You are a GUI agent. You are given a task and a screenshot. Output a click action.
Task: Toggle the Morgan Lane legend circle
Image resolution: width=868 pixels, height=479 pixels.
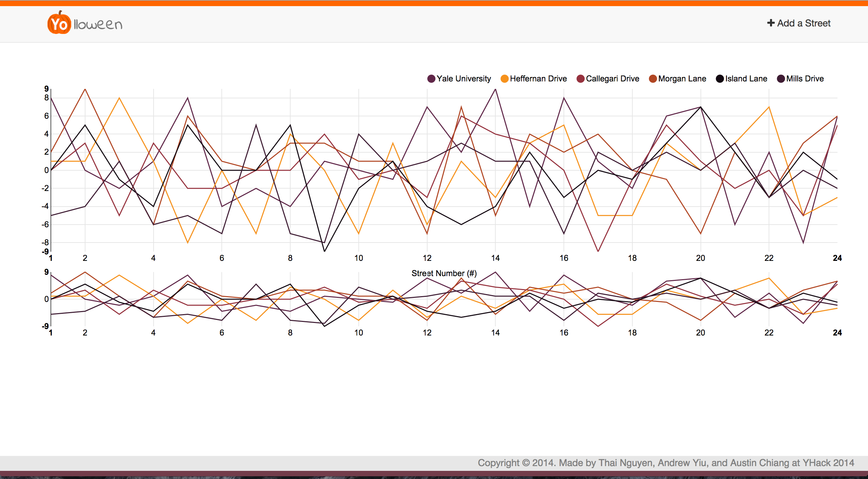pyautogui.click(x=653, y=79)
